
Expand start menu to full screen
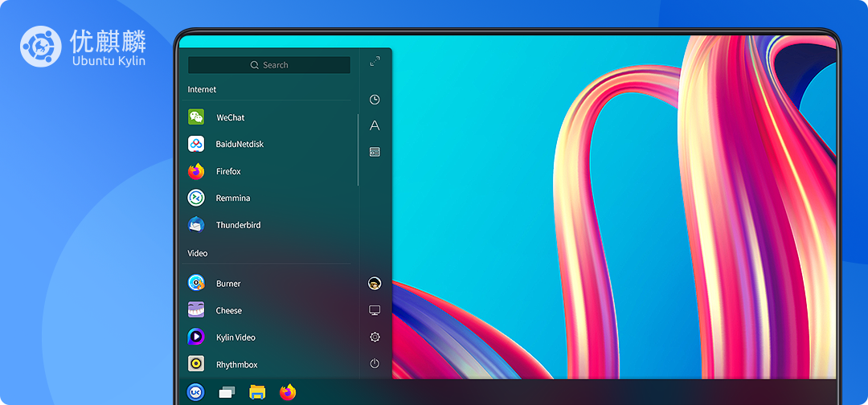[x=375, y=62]
